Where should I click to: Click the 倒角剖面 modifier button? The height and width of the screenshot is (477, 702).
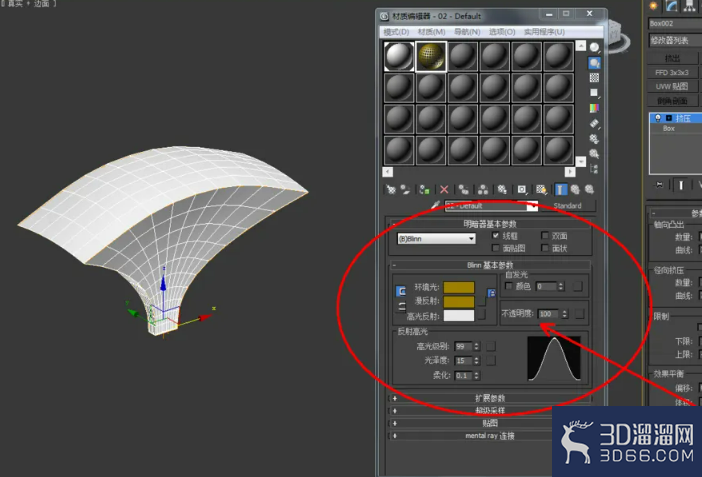tap(672, 101)
